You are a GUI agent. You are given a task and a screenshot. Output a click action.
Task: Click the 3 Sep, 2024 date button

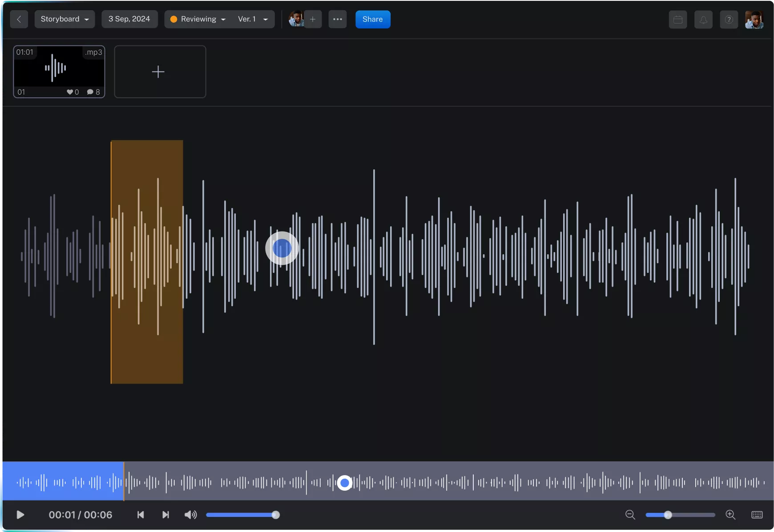(129, 19)
